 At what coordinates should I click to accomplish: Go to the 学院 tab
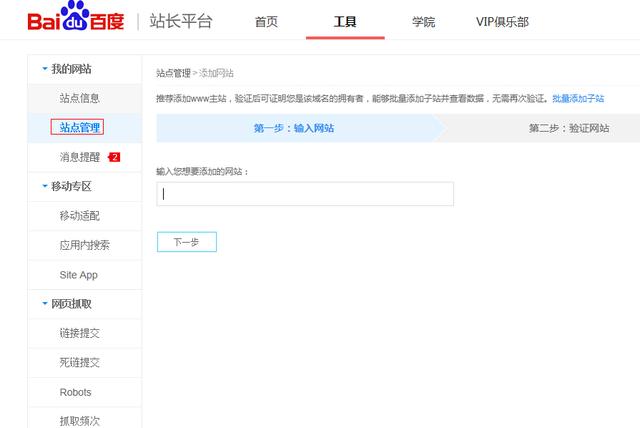tap(423, 22)
